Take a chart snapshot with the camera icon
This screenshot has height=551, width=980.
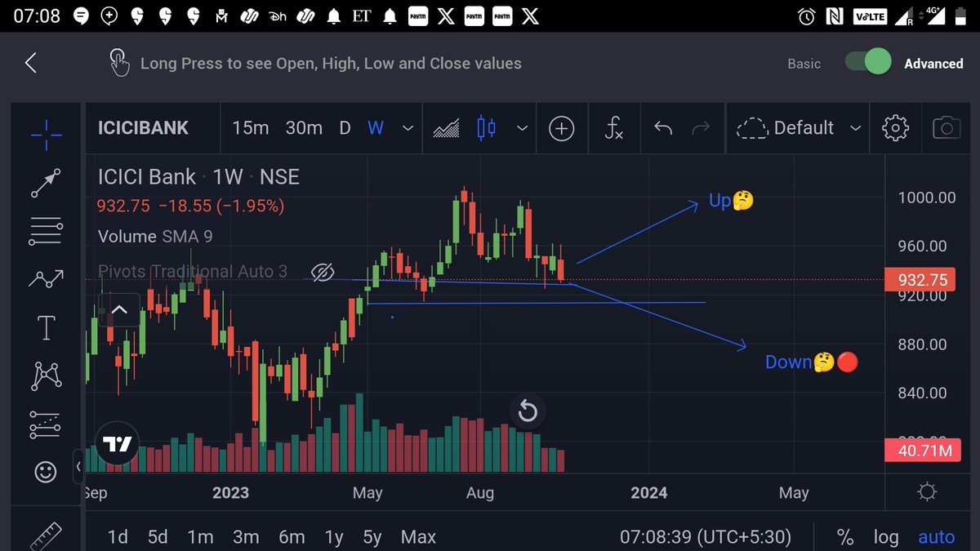(946, 128)
